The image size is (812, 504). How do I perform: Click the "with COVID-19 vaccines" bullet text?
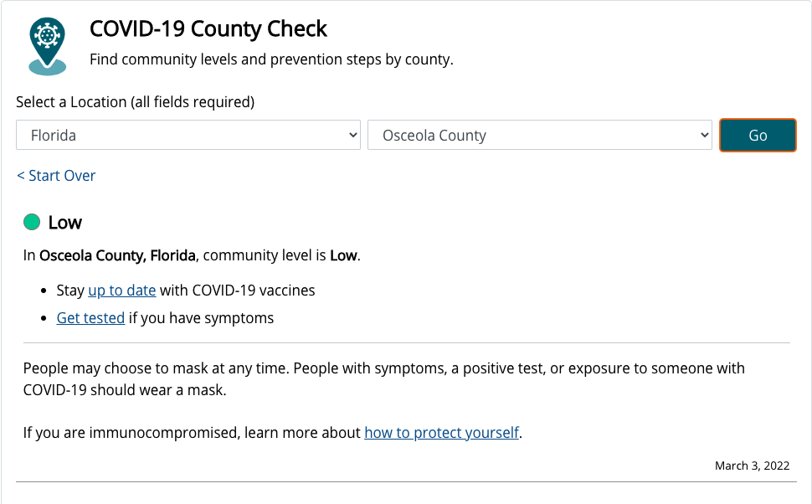coord(238,291)
